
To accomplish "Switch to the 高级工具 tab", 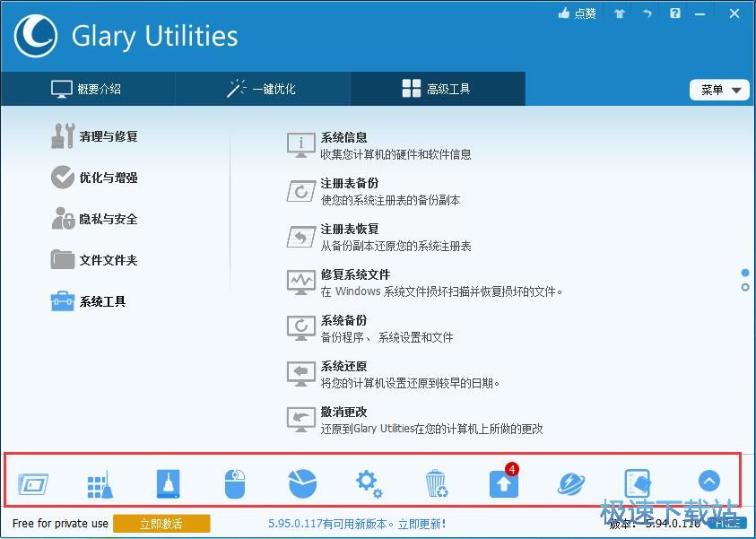I will (x=437, y=89).
